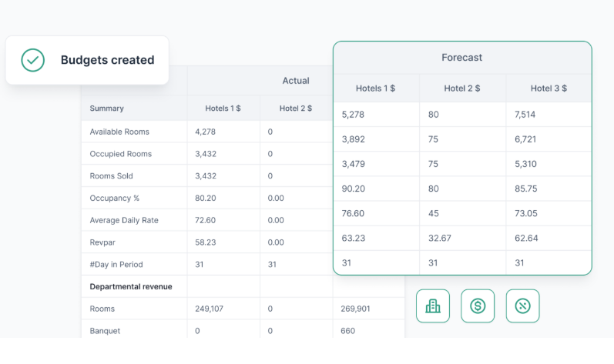
Task: Click the hotel building icon button
Action: 433,306
